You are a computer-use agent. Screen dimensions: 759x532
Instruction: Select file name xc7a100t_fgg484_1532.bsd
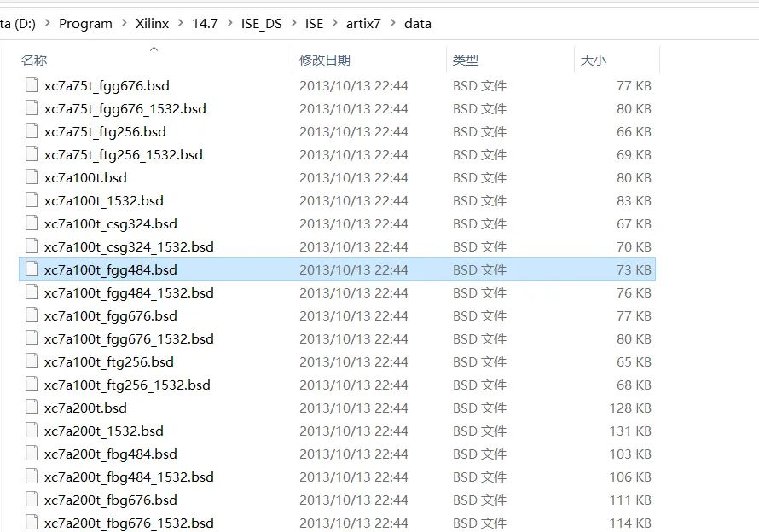[129, 292]
